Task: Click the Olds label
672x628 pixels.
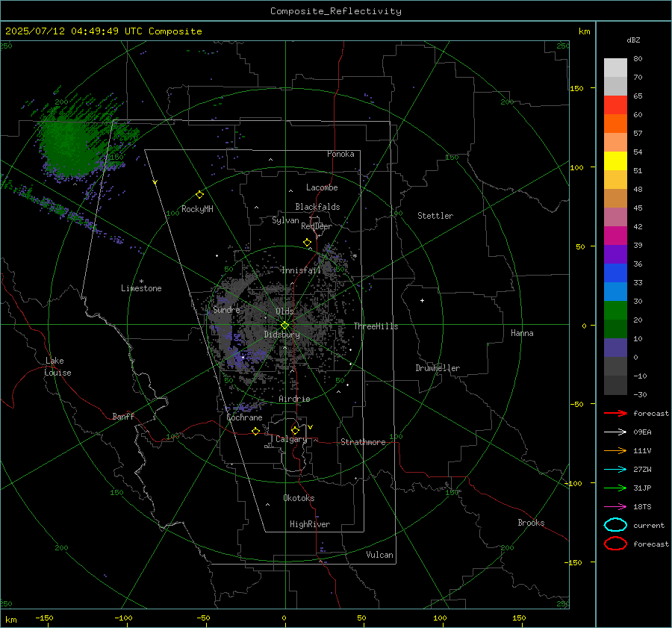Action: tap(284, 311)
